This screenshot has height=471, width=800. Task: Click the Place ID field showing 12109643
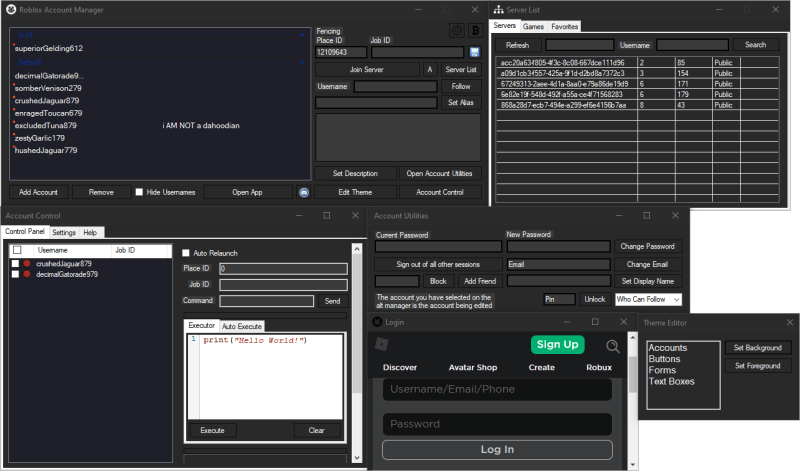point(341,52)
